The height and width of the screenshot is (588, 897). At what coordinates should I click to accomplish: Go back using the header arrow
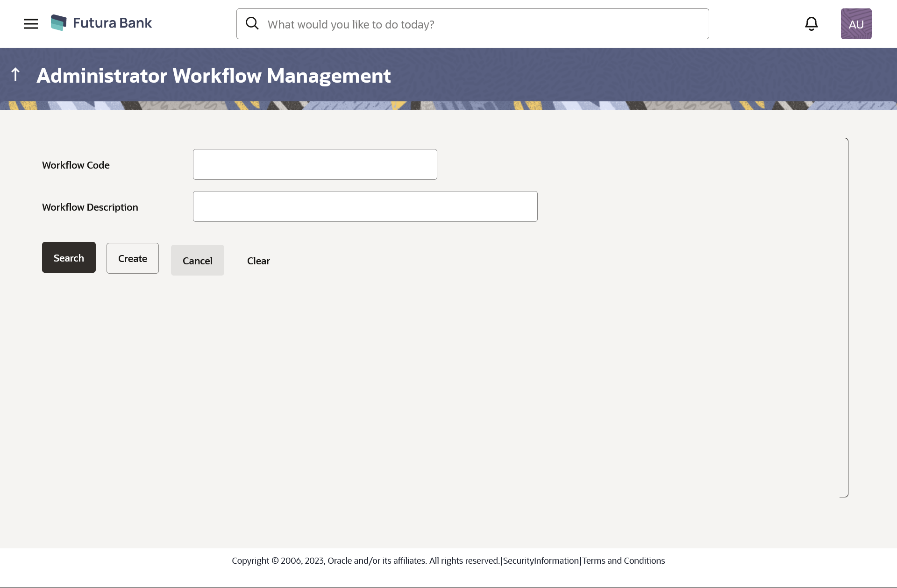[15, 74]
